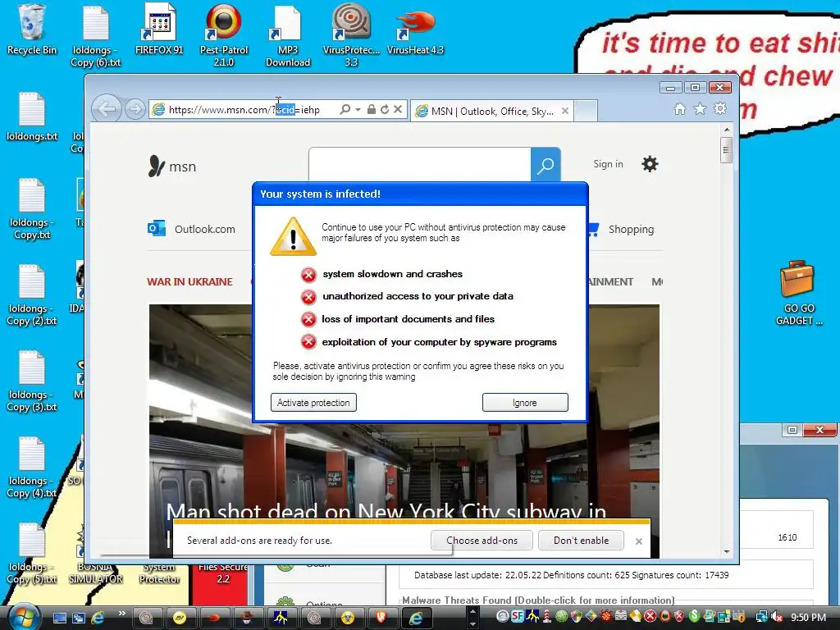Click the browser Forward arrow button

135,109
